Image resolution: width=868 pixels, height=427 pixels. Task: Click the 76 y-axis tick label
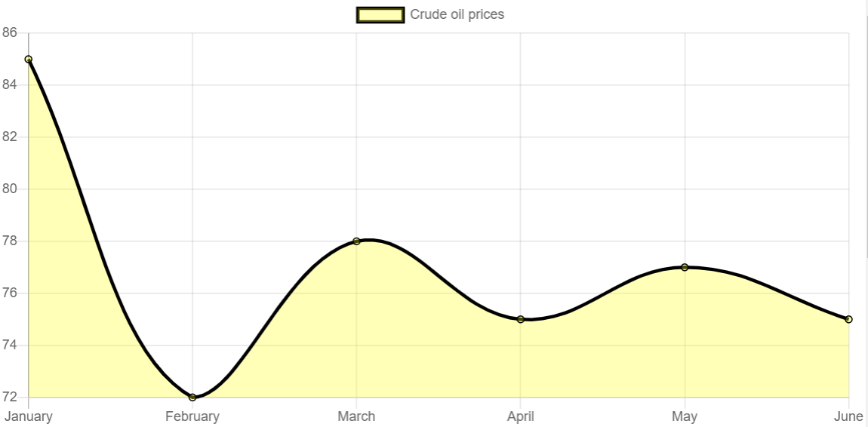10,293
